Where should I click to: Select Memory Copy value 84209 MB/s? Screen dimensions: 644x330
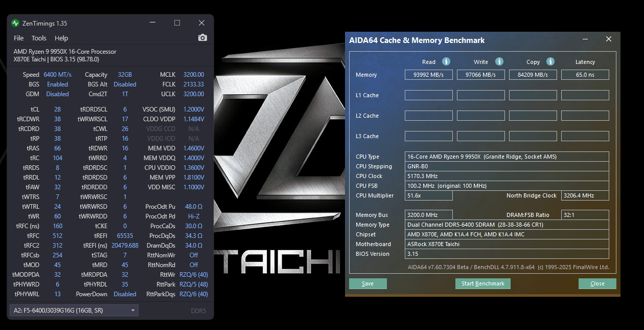coord(533,75)
